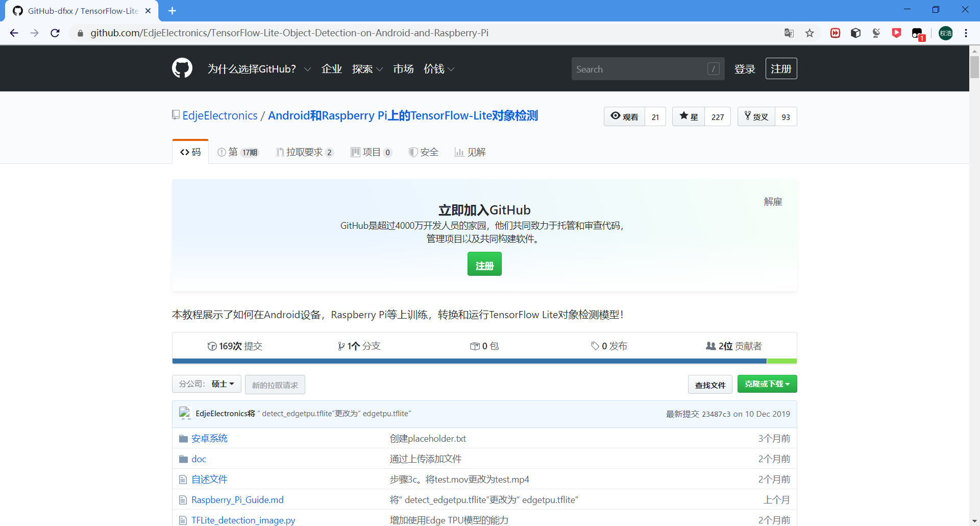Image resolution: width=980 pixels, height=526 pixels.
Task: Bookmark this page with star icon
Action: tap(810, 33)
